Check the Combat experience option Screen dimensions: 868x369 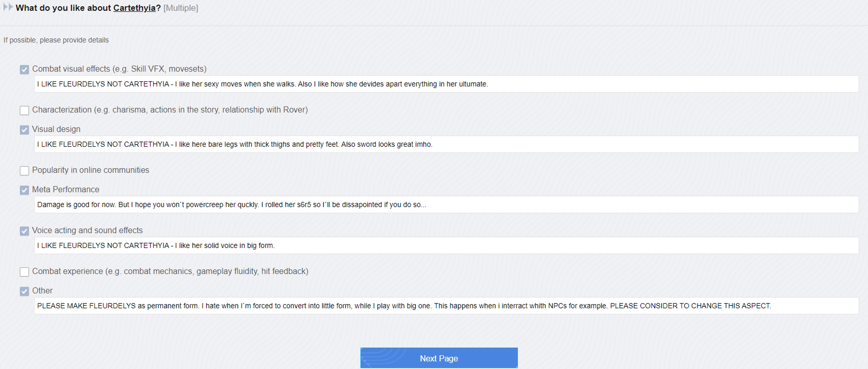point(24,272)
